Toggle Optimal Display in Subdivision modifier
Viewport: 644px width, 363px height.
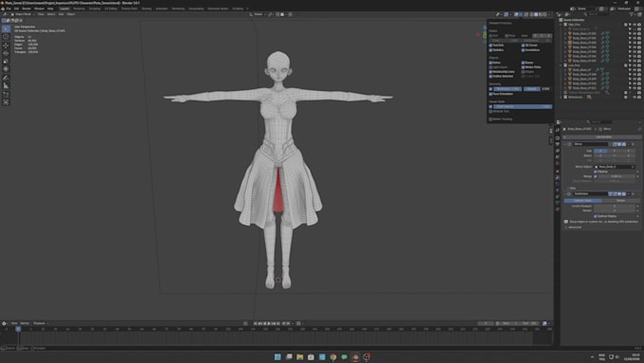coord(595,216)
